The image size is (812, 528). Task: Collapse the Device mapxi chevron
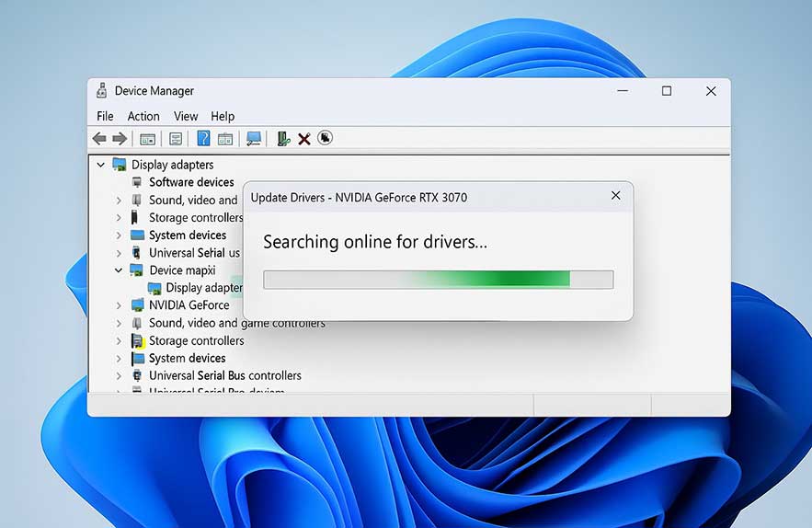pyautogui.click(x=119, y=270)
